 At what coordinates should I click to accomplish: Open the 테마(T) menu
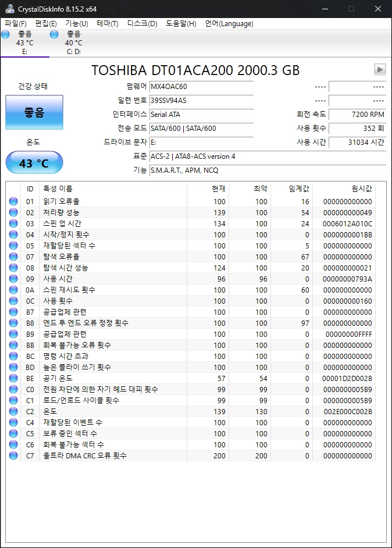click(x=108, y=23)
